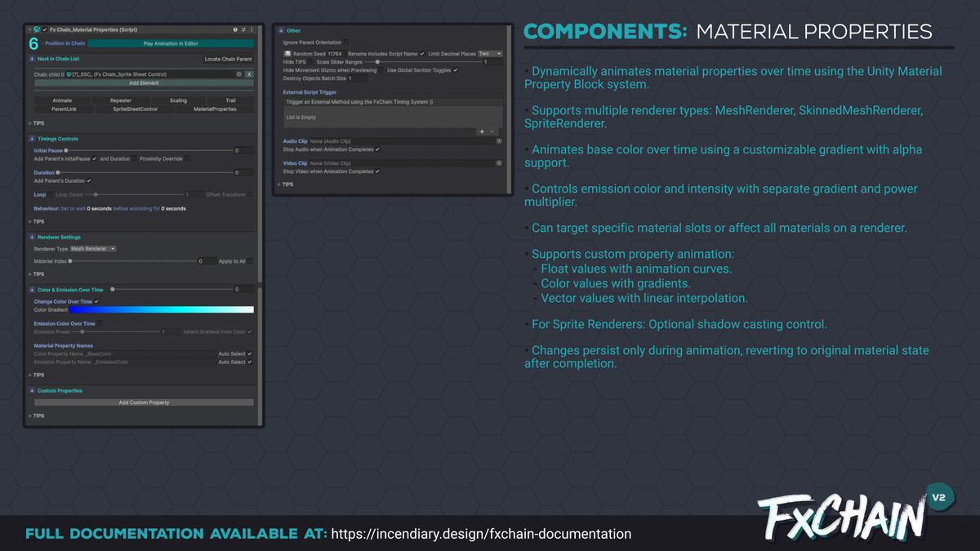Click the Initial Pause slider handle

[66, 150]
